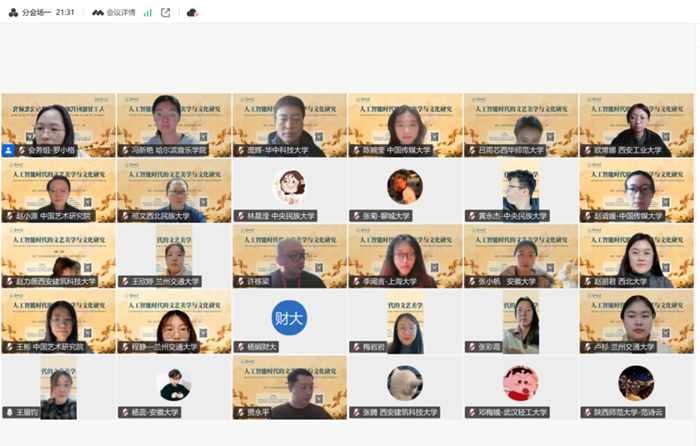Viewport: 700px width, 446px height.
Task: Click 陕西师范大学-范诗云 avatar
Action: pos(636,382)
